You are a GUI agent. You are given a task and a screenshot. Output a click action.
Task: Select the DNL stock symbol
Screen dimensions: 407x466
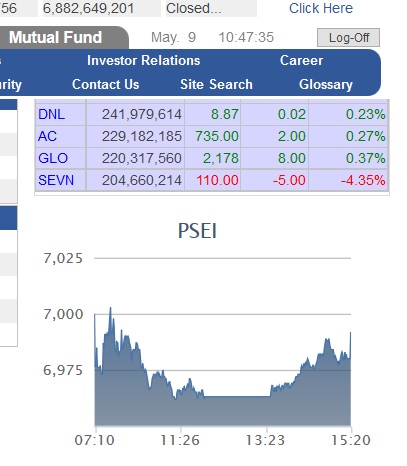click(x=51, y=114)
